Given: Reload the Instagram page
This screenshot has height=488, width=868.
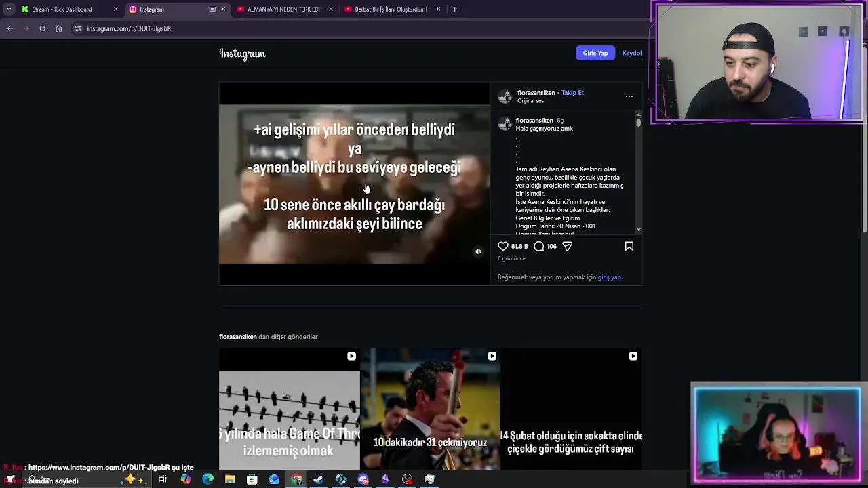Looking at the screenshot, I should (x=43, y=28).
